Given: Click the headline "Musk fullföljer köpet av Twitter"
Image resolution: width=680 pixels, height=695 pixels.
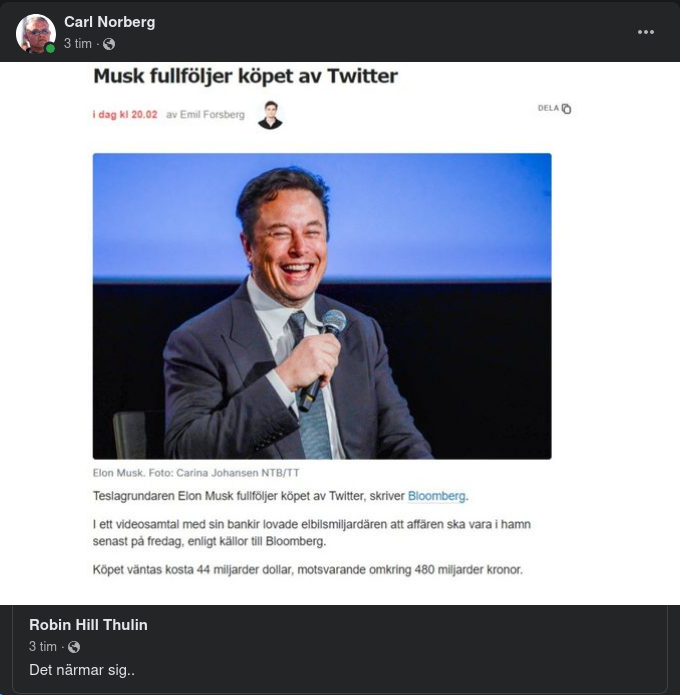Looking at the screenshot, I should click(245, 76).
